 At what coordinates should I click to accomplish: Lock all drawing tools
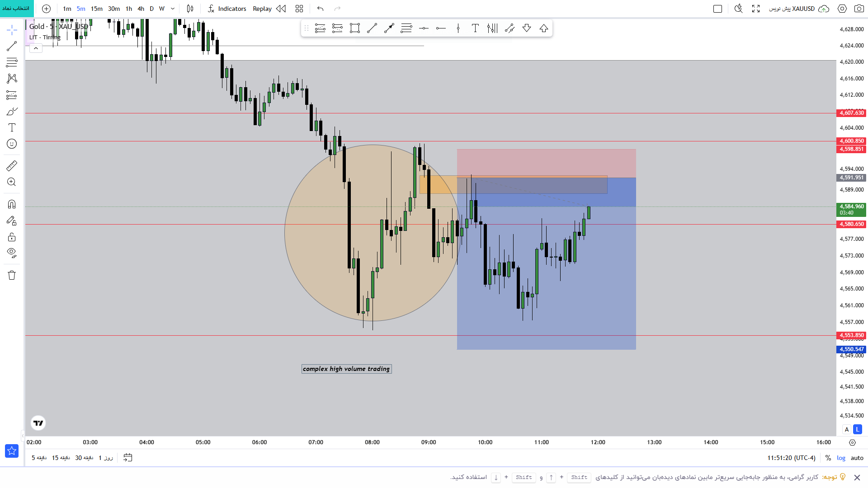(12, 237)
